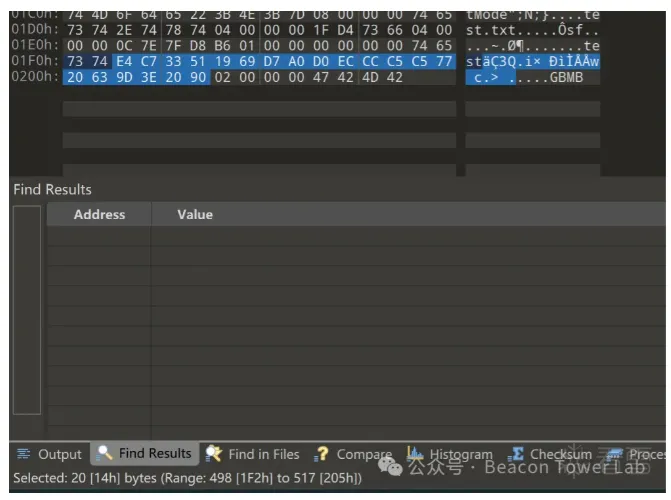Viewport: 671px width, 500px height.
Task: Click byte CC in row 01F0h
Action: pyautogui.click(x=370, y=62)
